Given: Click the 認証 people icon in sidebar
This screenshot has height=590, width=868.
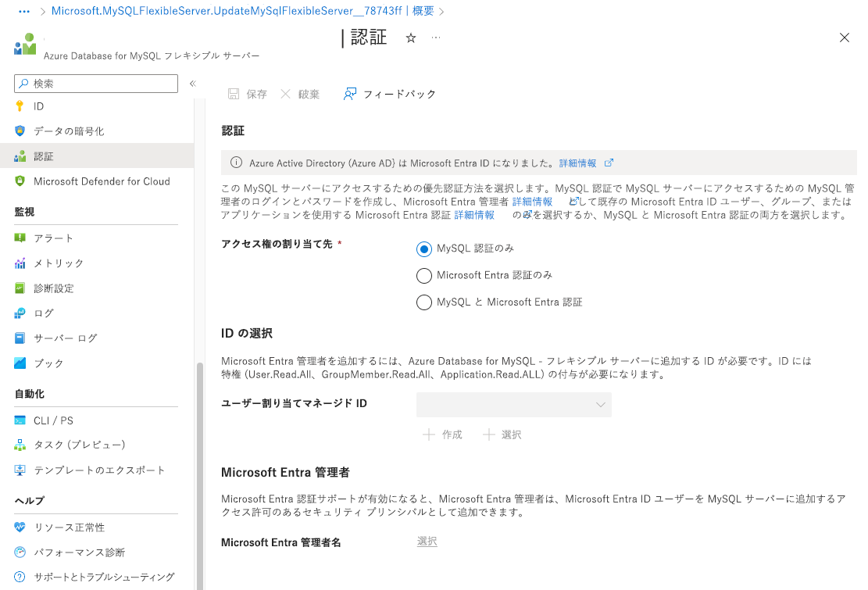Looking at the screenshot, I should tap(20, 156).
